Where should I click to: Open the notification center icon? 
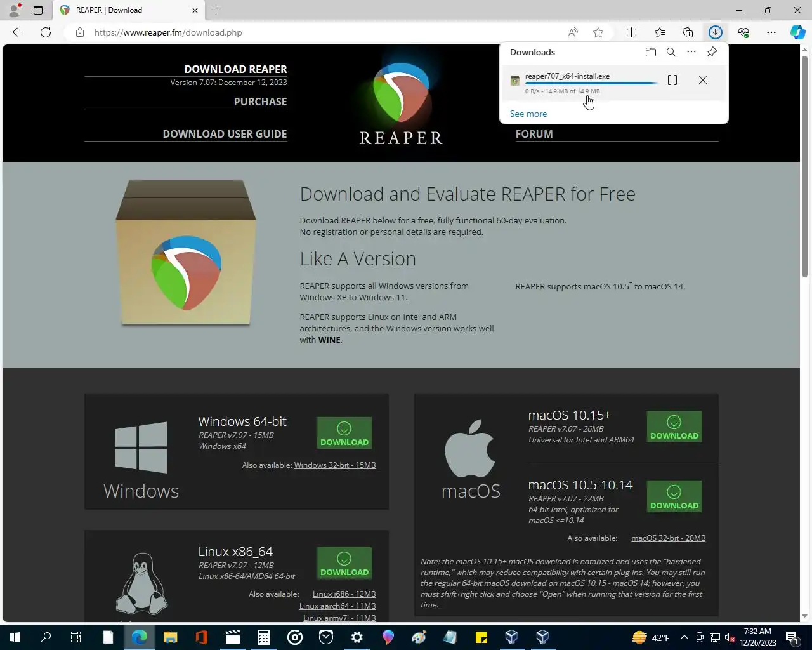[x=792, y=637]
